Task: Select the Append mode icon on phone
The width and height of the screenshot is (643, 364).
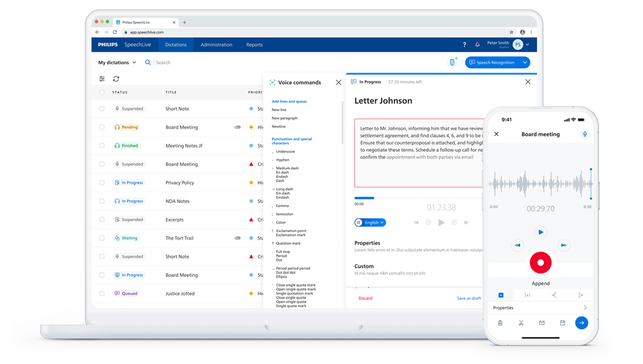Action: click(501, 295)
